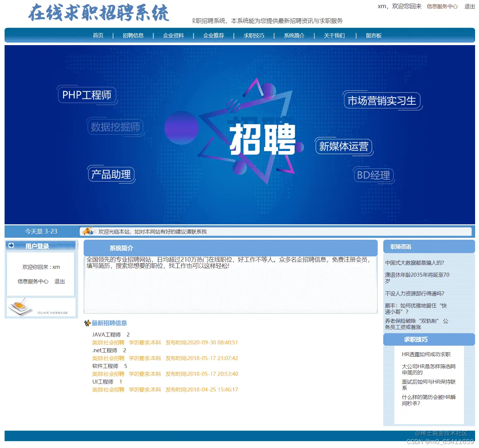Open the 信息服务中心 link in the header
Screen dimensions: 479x448
coord(441,6)
